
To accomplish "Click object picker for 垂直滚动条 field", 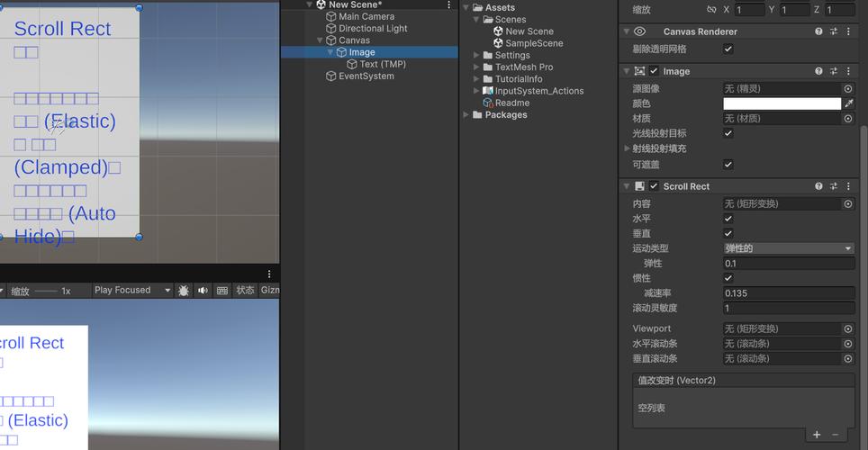I will (848, 359).
